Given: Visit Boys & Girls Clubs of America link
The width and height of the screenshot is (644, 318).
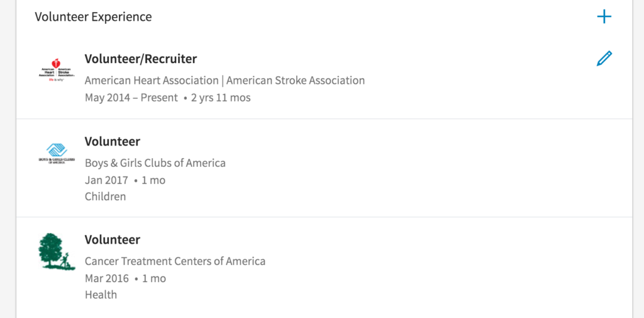Looking at the screenshot, I should click(x=155, y=163).
